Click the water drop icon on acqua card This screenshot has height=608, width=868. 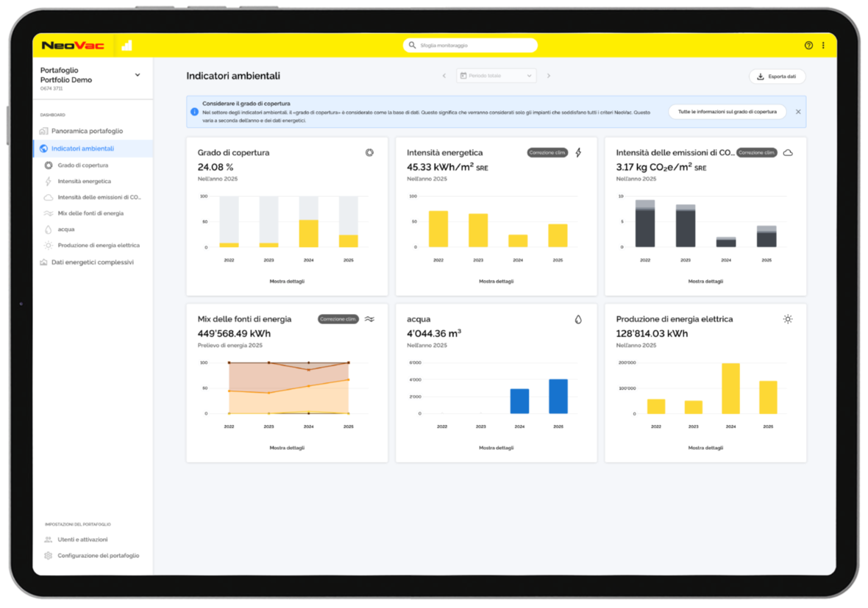pos(578,320)
